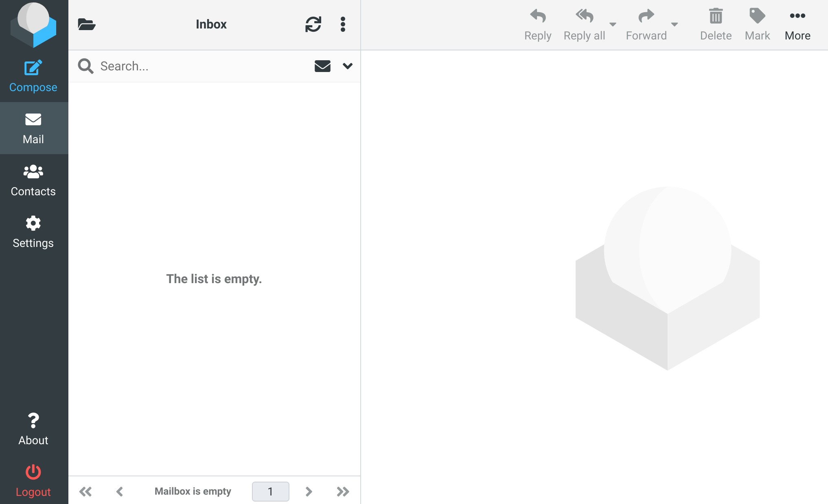Image resolution: width=828 pixels, height=504 pixels.
Task: Click the Compose pencil icon
Action: (33, 68)
